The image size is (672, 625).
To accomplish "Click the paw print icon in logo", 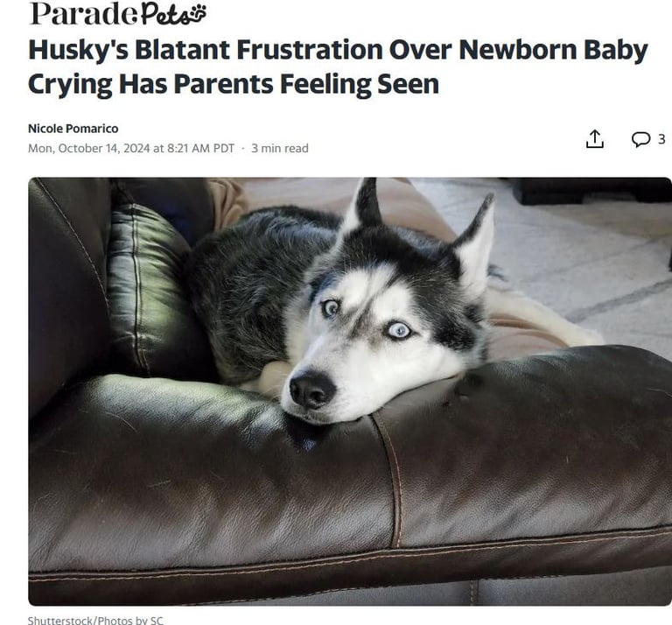I will [x=198, y=12].
